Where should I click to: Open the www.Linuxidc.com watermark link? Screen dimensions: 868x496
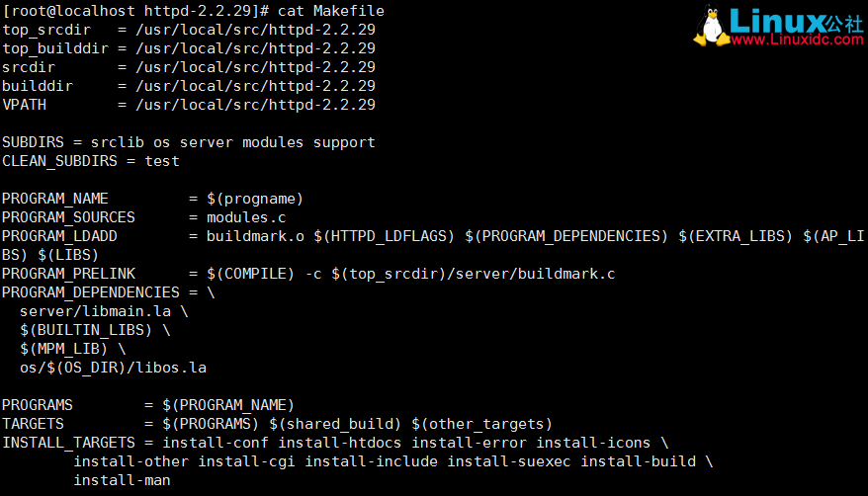click(x=797, y=40)
